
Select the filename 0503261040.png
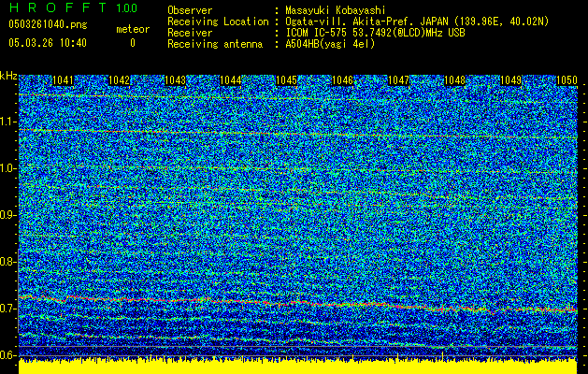click(x=48, y=24)
